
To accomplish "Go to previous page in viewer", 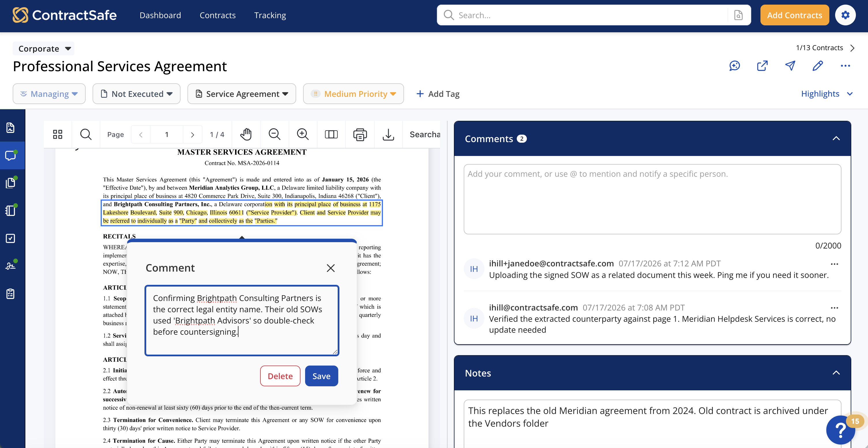I will [141, 135].
